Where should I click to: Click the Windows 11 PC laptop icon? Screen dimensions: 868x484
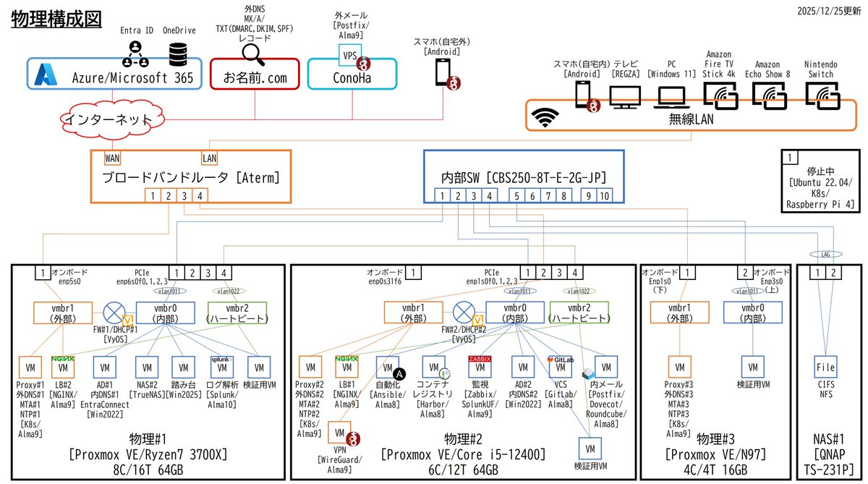671,96
